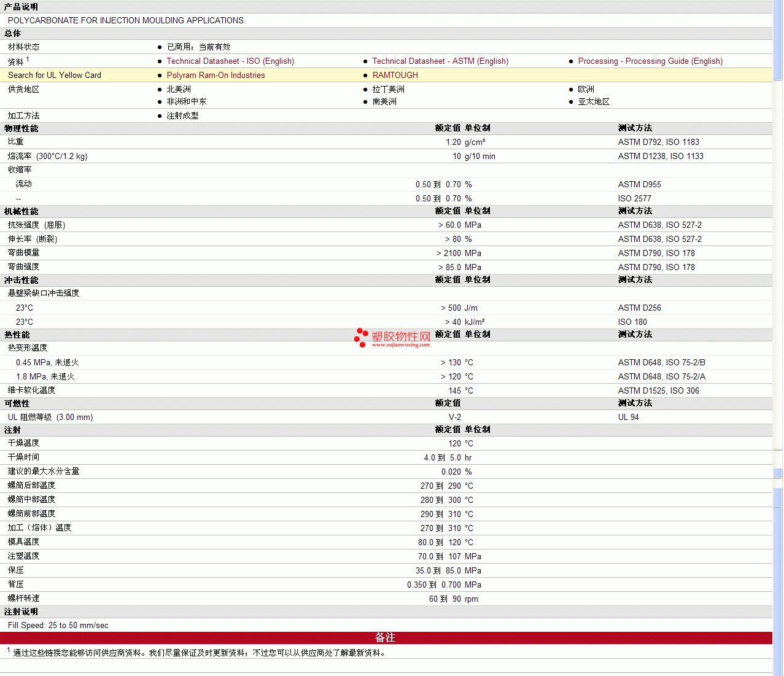
Task: Select 'ASTM D1238, ISO 1133' test method
Action: click(661, 157)
